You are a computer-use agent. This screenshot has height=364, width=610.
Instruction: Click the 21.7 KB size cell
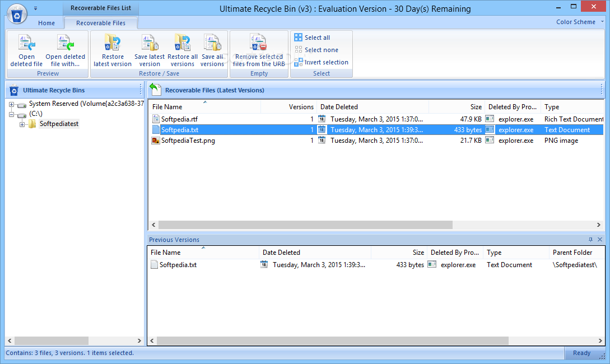pyautogui.click(x=471, y=141)
